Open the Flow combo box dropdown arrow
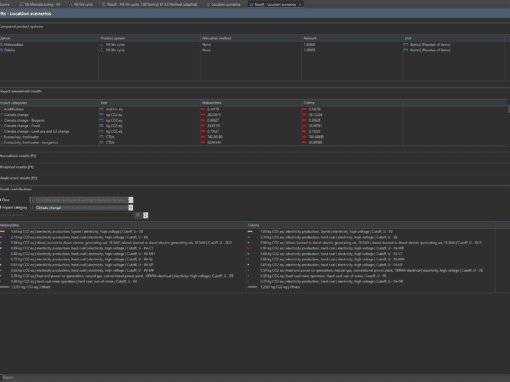510x382 pixels. [131, 200]
